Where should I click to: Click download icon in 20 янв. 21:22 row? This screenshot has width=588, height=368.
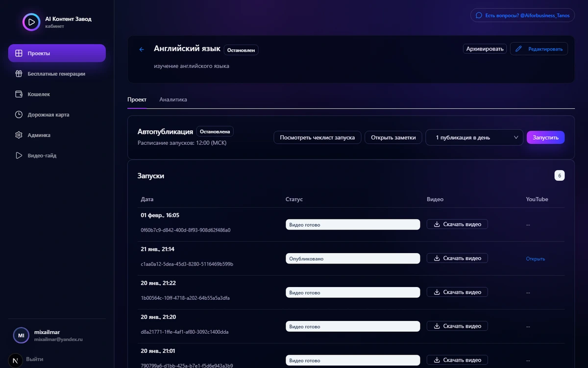437,292
